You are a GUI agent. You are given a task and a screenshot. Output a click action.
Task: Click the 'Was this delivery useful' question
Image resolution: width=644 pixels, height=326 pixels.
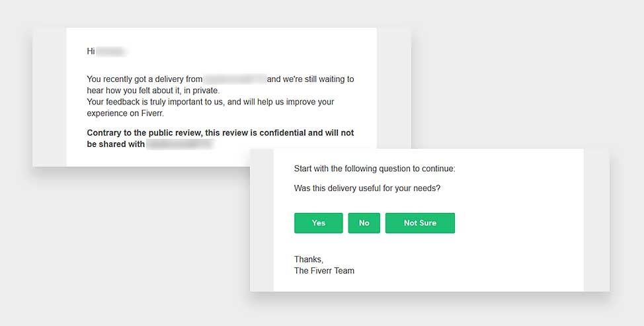pyautogui.click(x=367, y=188)
